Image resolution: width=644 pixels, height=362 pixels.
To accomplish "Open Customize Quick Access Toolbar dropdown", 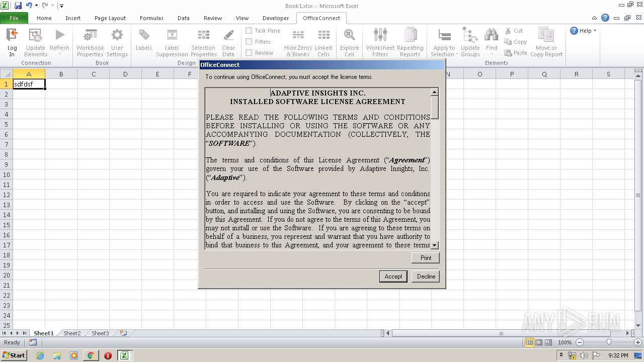I will click(x=61, y=6).
